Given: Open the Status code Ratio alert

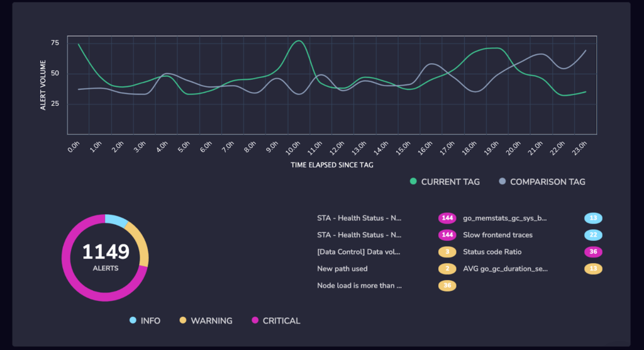Looking at the screenshot, I should (492, 252).
